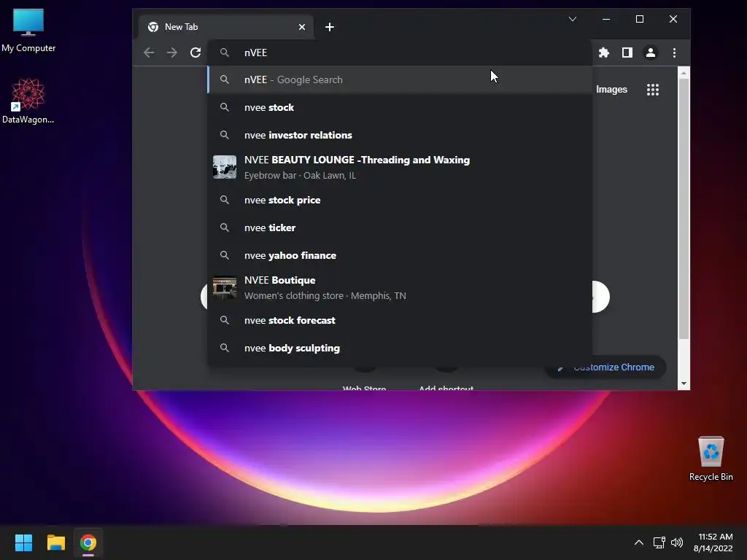The width and height of the screenshot is (747, 560).
Task: Choose the 'nvee body sculpting' suggestion
Action: (400, 348)
